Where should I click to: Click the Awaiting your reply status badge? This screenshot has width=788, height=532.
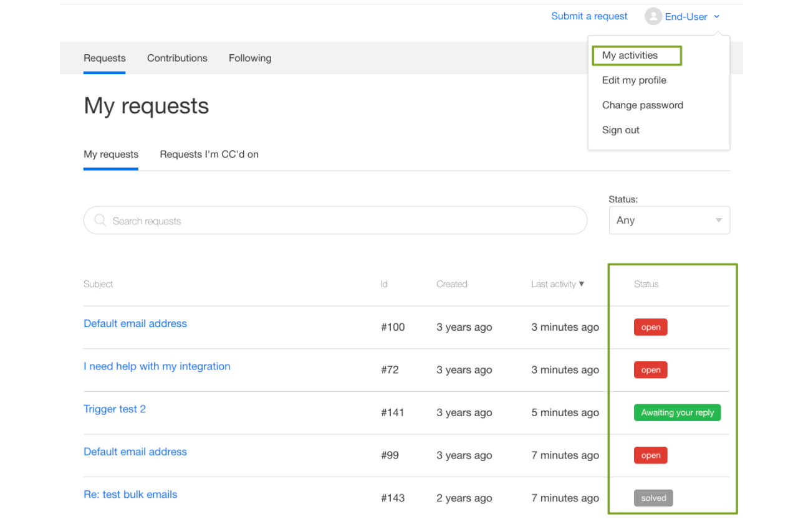677,412
